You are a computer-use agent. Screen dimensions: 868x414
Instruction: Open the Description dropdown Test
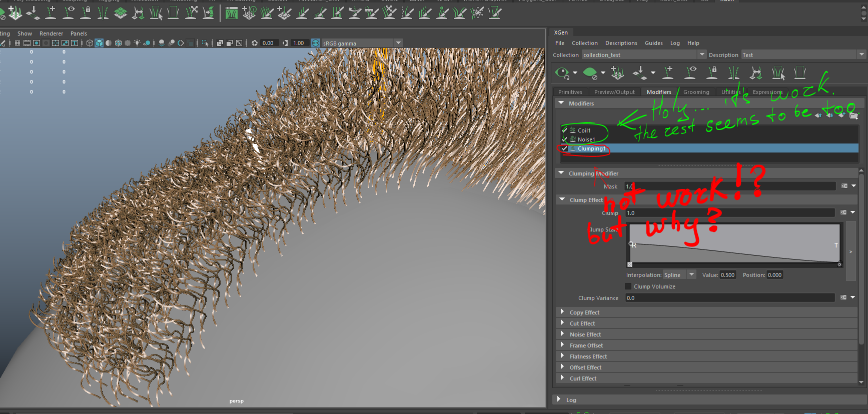861,54
